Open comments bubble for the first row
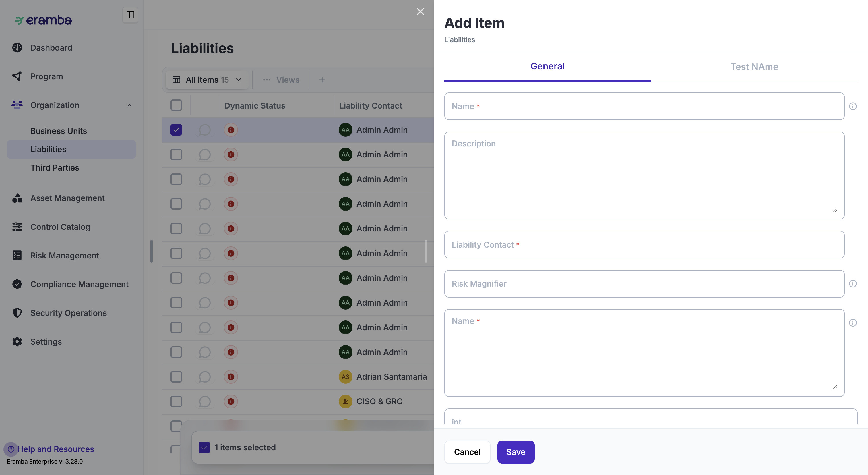 point(205,130)
